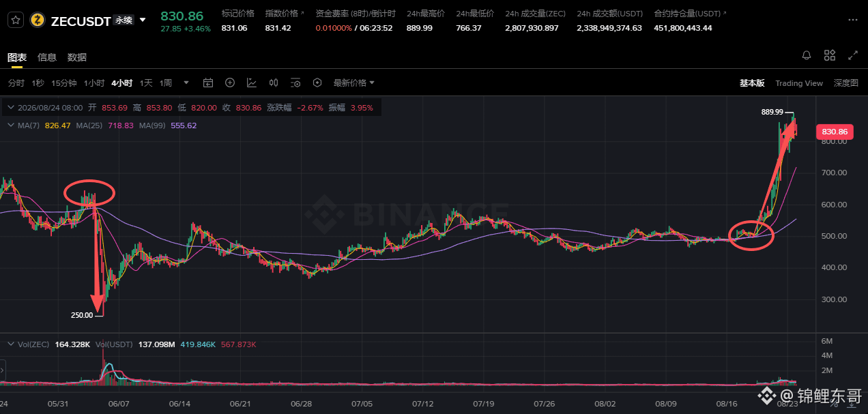Click the 24h成交量(ZEC) 2,807,930.897 value
Image resolution: width=868 pixels, height=414 pixels.
click(532, 28)
